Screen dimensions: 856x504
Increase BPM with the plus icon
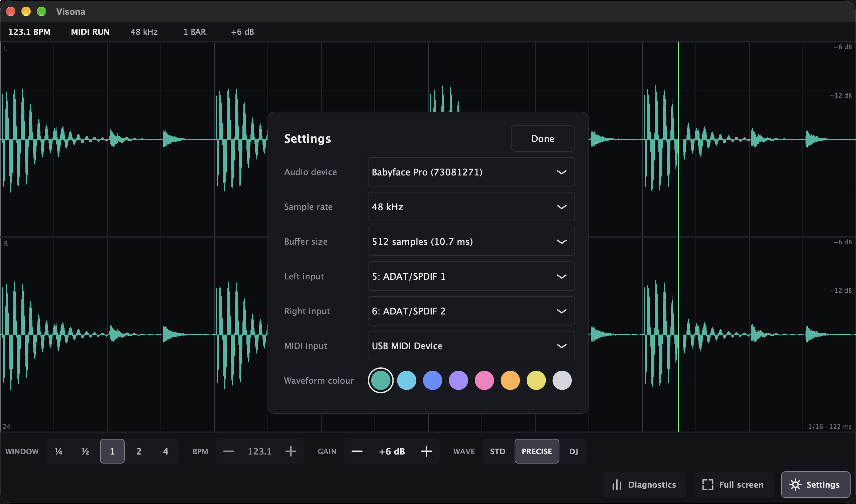coord(291,451)
